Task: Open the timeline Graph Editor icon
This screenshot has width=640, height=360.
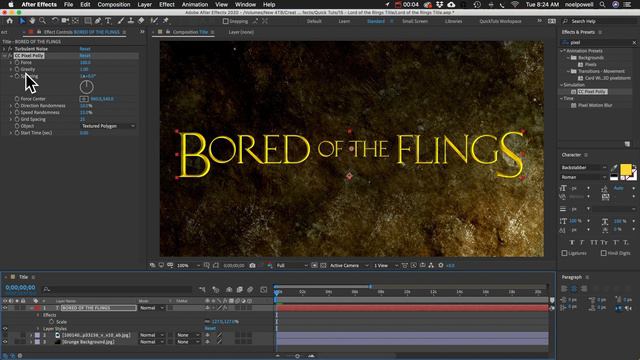Action: (264, 289)
